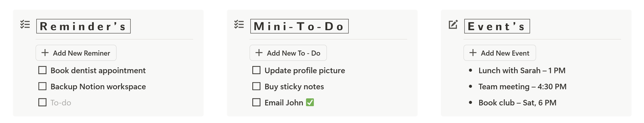Click the edit pencil icon beside Event's
This screenshot has width=644, height=123.
[x=453, y=24]
